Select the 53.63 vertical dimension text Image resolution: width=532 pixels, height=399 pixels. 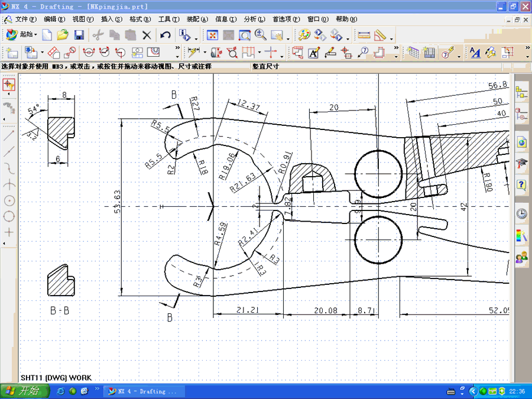[x=118, y=201]
